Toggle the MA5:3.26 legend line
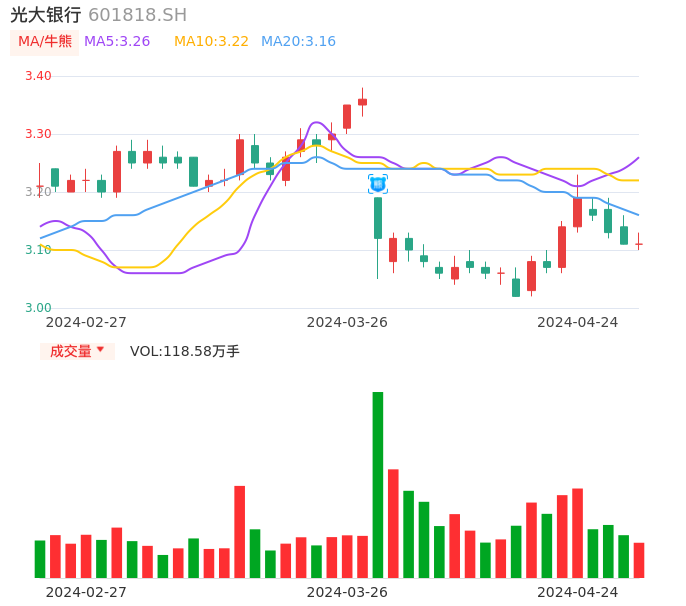 (117, 42)
